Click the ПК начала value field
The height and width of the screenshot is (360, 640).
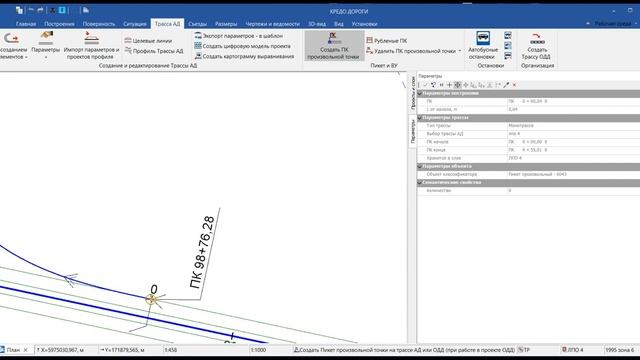click(573, 142)
